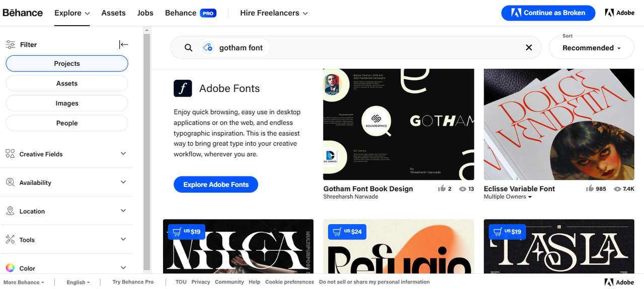Click the Adobe Fonts f logo icon

coord(183,88)
